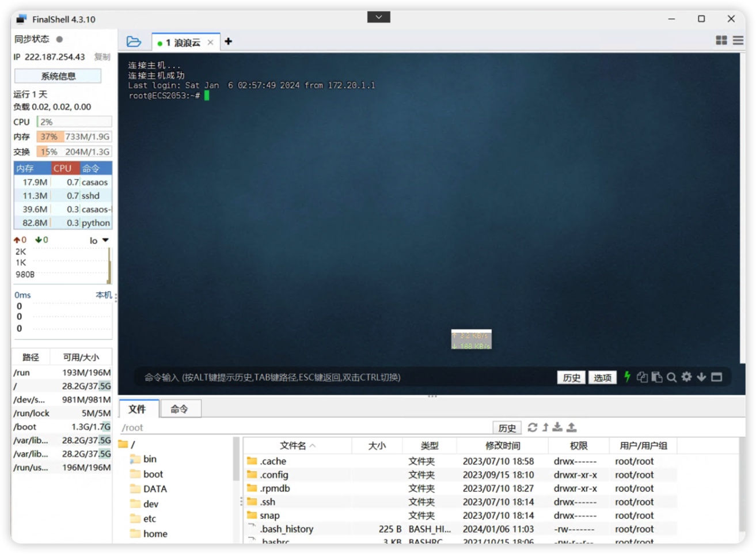The height and width of the screenshot is (554, 756).
Task: Click the swap usage 15% bar
Action: pos(74,151)
